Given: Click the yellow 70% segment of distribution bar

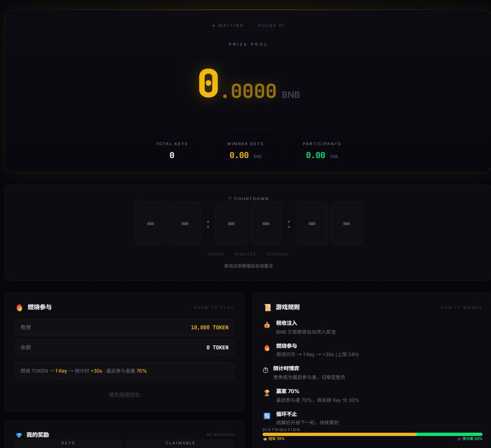Looking at the screenshot, I should point(340,434).
